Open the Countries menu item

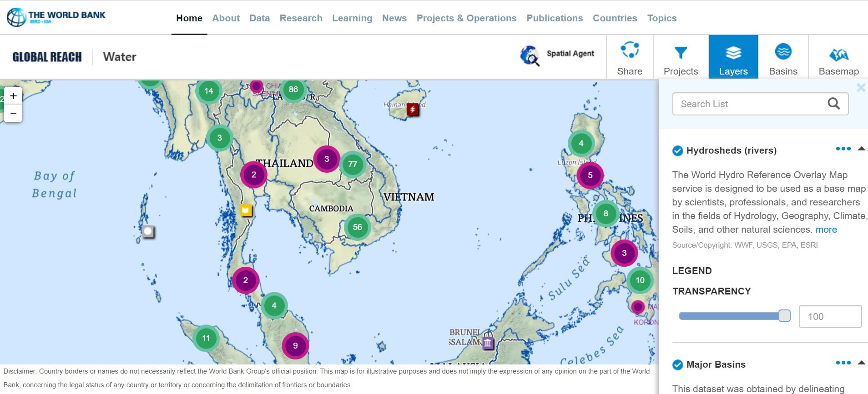point(615,18)
